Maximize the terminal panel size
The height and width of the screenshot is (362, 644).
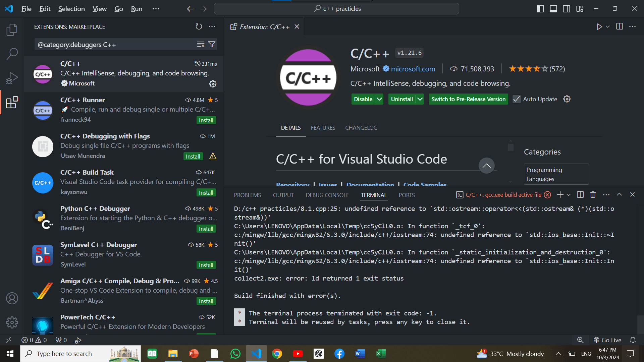click(x=620, y=195)
